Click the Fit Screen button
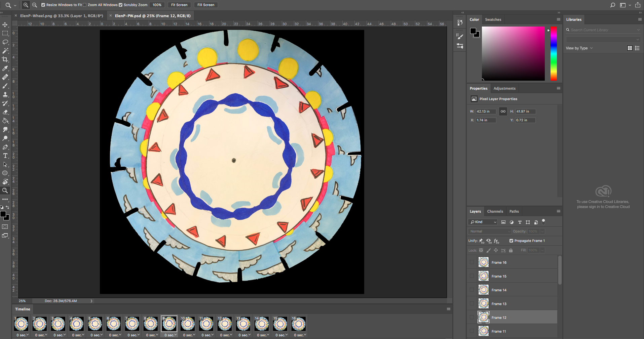Screen dimensions: 644x339 179,5
